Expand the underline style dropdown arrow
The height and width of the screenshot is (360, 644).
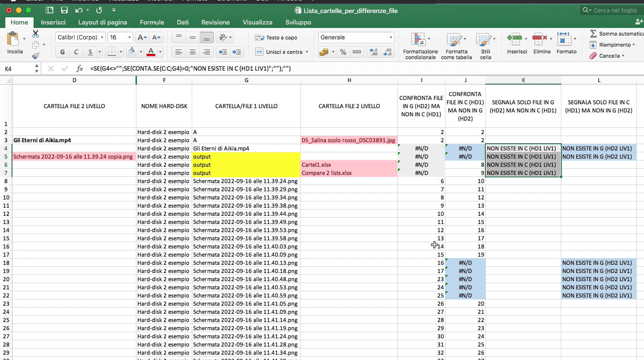100,52
